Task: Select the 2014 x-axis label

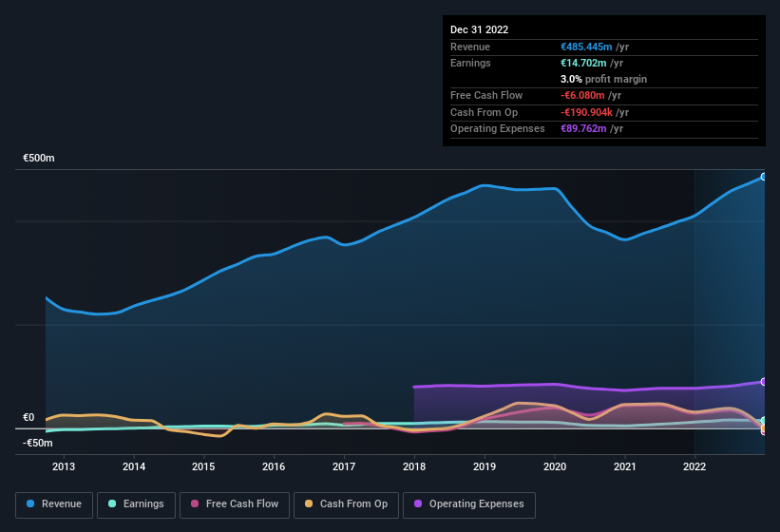Action: [x=134, y=466]
